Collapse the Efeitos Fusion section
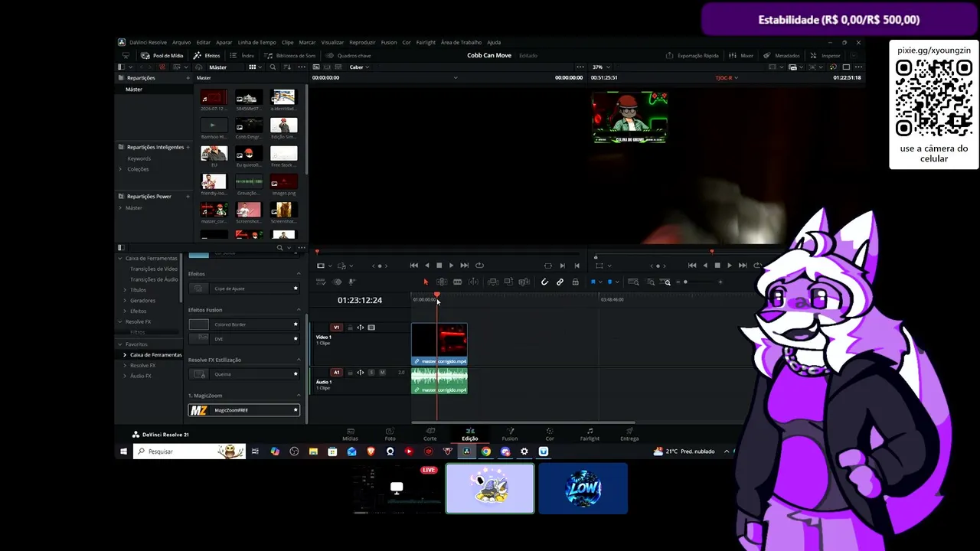 299,310
